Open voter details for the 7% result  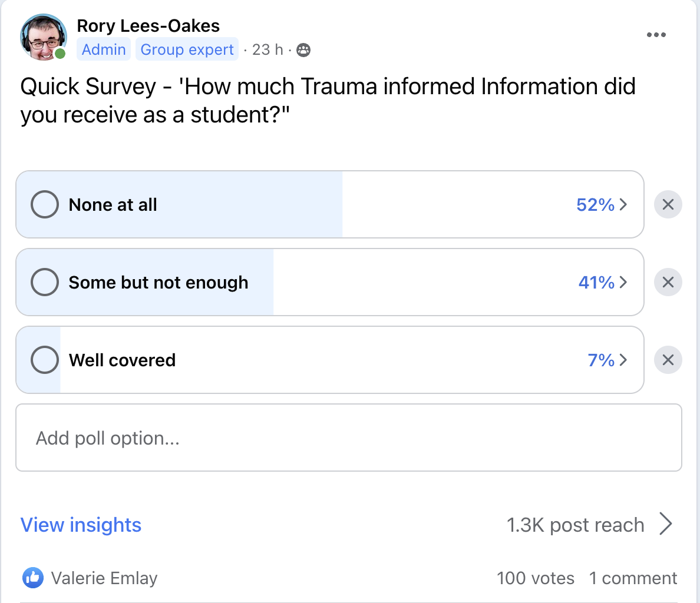[607, 360]
